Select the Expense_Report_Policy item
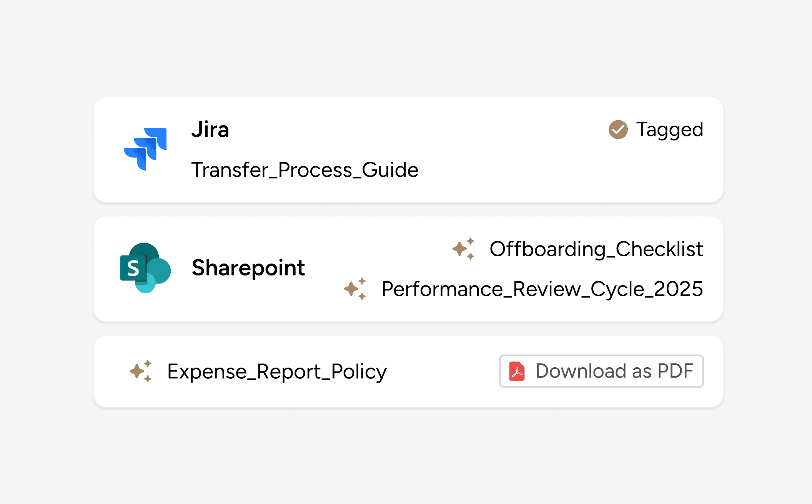 click(277, 371)
